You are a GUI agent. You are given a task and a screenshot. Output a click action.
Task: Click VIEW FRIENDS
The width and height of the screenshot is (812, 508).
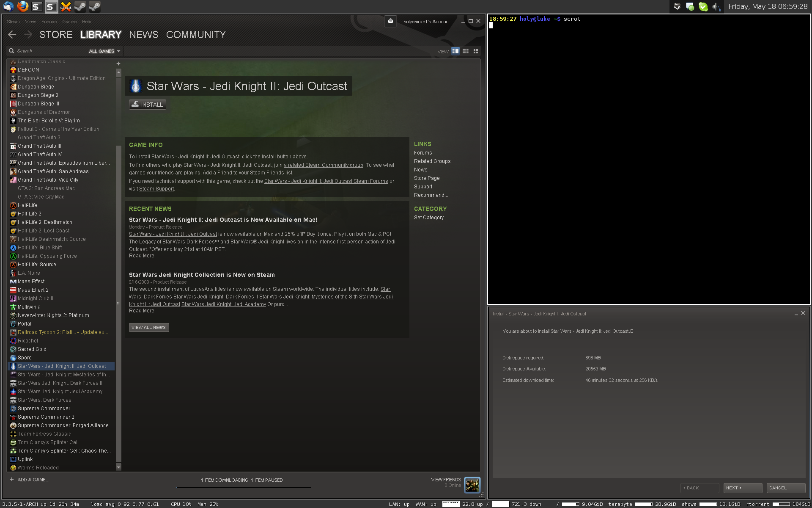[x=446, y=480]
